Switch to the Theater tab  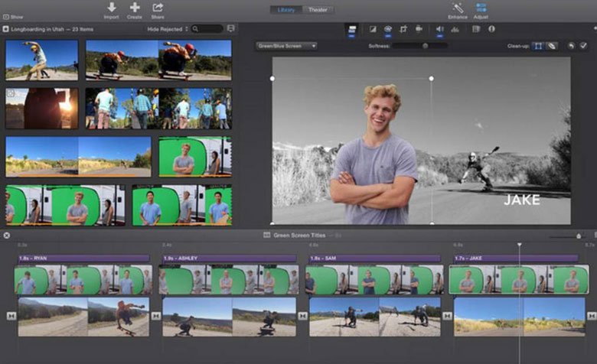click(x=318, y=9)
